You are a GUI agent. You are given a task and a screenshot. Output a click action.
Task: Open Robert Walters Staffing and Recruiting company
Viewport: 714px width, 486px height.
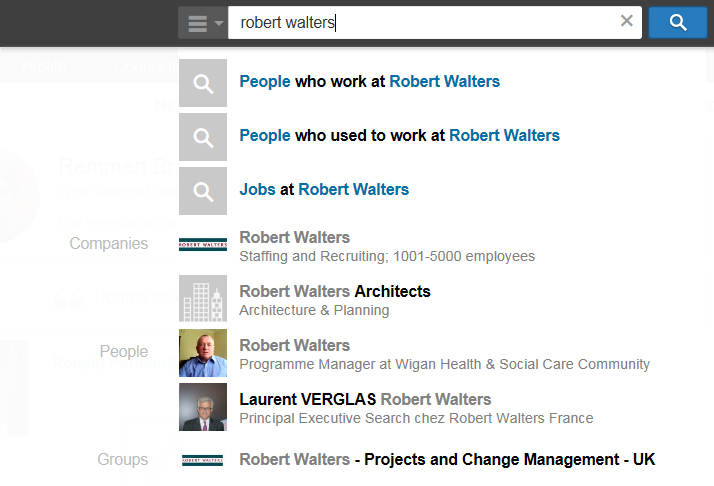[387, 246]
